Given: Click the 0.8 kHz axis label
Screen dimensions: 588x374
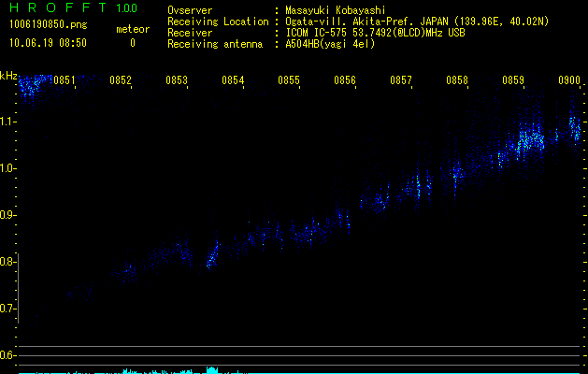Looking at the screenshot, I should pyautogui.click(x=7, y=262).
